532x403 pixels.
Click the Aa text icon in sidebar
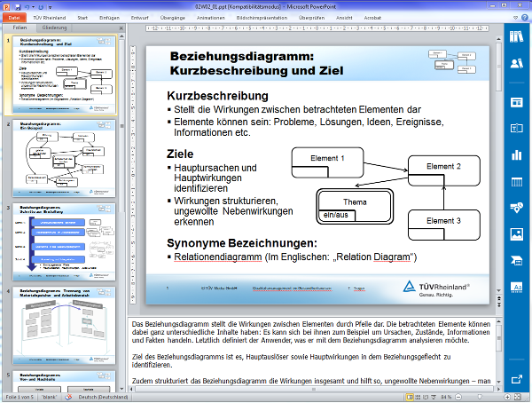517,288
